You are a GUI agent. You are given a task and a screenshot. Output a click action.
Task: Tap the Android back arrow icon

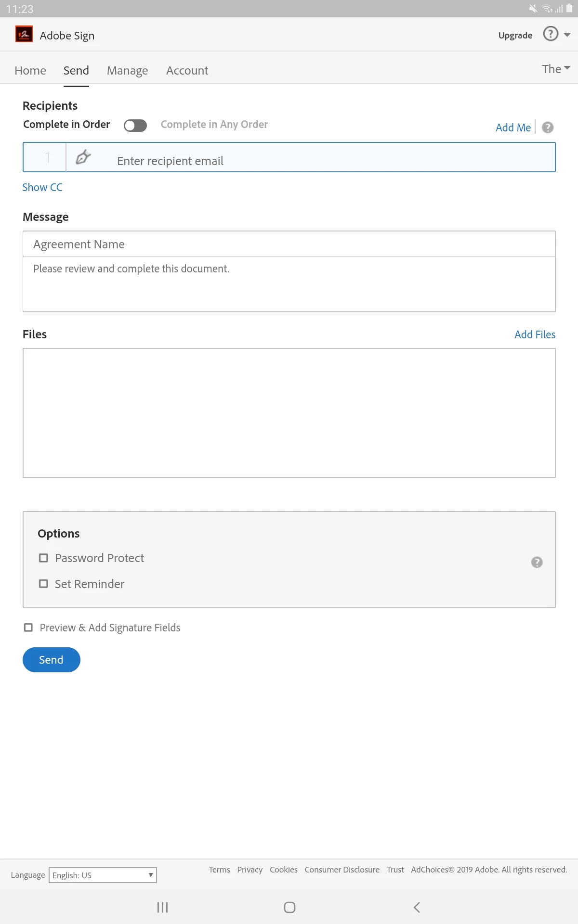[417, 907]
